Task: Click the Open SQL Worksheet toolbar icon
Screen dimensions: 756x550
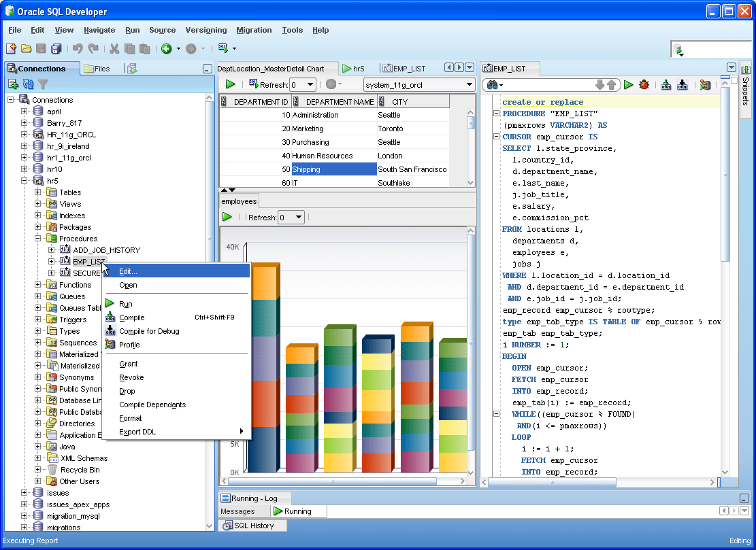Action: 223,48
